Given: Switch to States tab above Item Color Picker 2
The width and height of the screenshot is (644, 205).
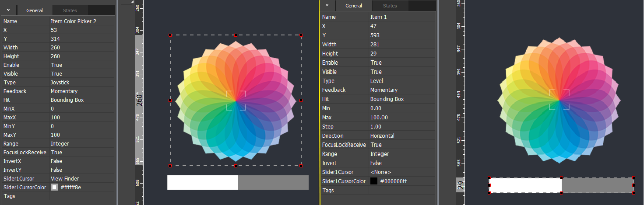Looking at the screenshot, I should point(70,10).
